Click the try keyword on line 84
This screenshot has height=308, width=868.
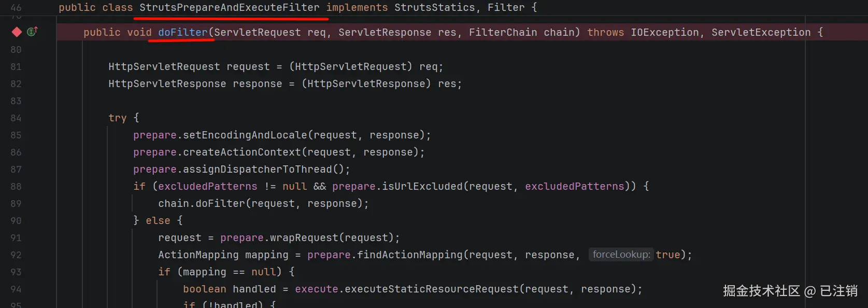[118, 118]
